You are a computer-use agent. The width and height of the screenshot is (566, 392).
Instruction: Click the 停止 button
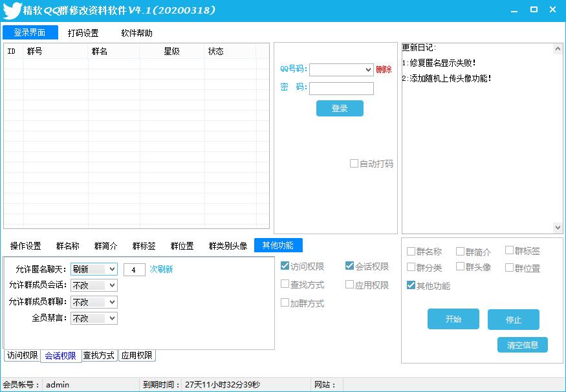click(x=514, y=320)
